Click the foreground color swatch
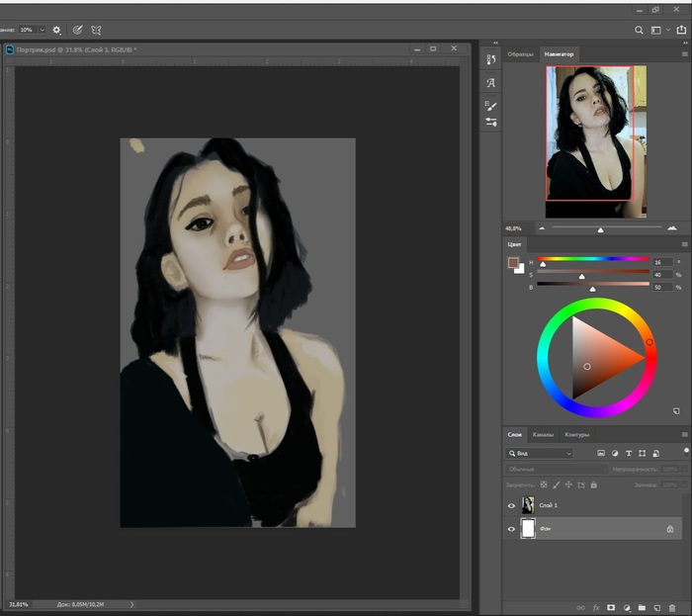 click(x=512, y=263)
